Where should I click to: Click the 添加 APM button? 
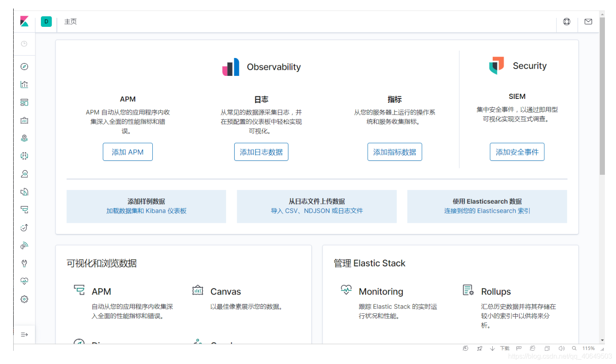click(x=128, y=152)
